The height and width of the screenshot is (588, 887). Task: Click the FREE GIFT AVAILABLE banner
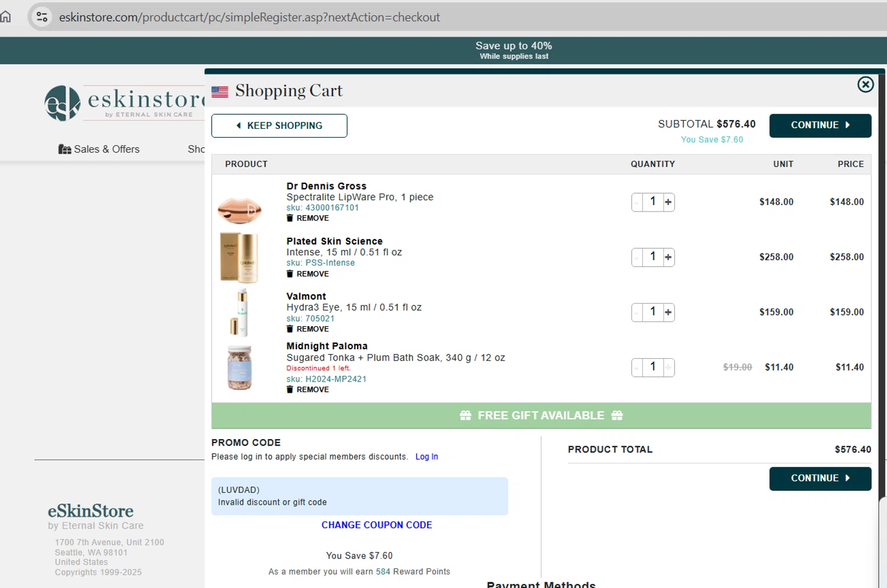(x=541, y=415)
